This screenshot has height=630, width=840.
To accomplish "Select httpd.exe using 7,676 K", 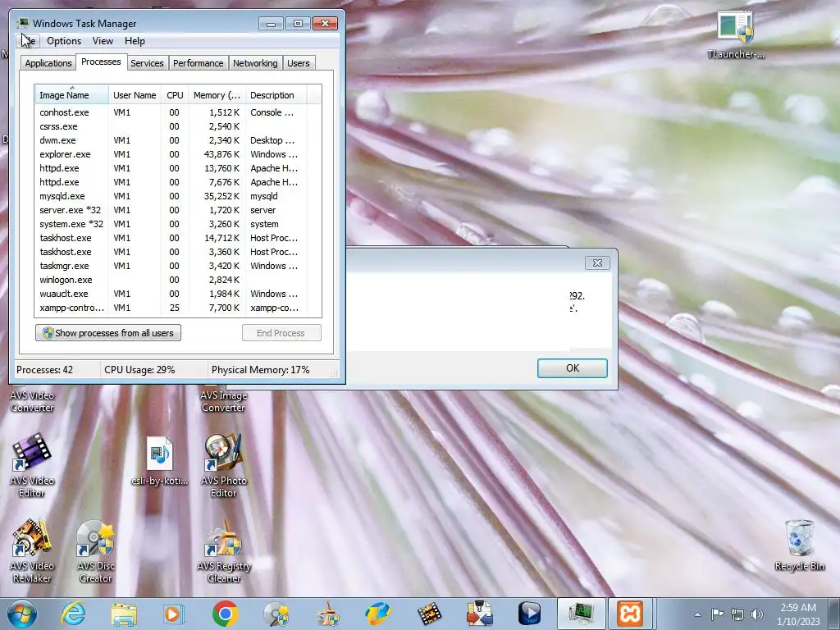I will pyautogui.click(x=178, y=182).
